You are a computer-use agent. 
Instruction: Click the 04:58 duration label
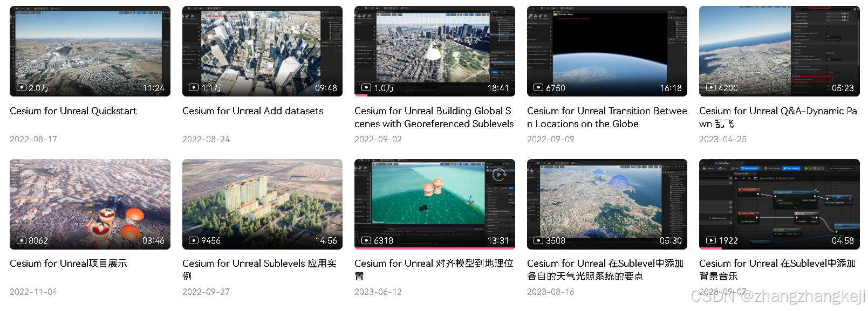point(843,240)
